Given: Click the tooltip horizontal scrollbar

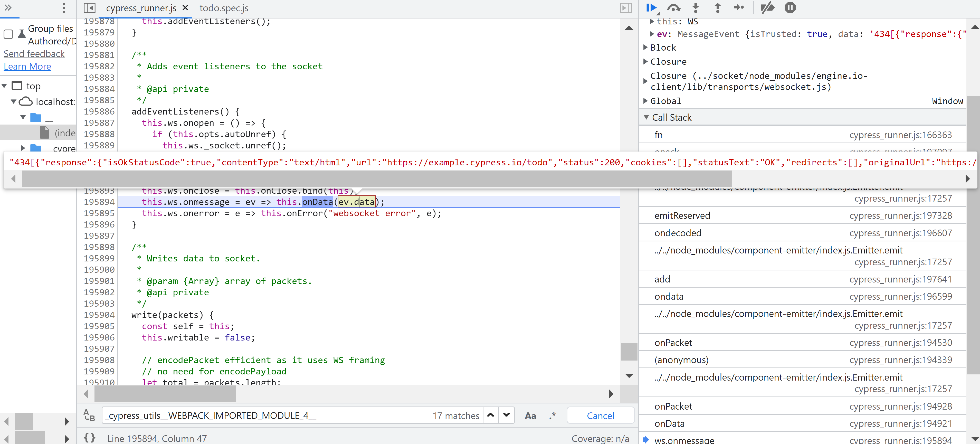Looking at the screenshot, I should pos(377,179).
